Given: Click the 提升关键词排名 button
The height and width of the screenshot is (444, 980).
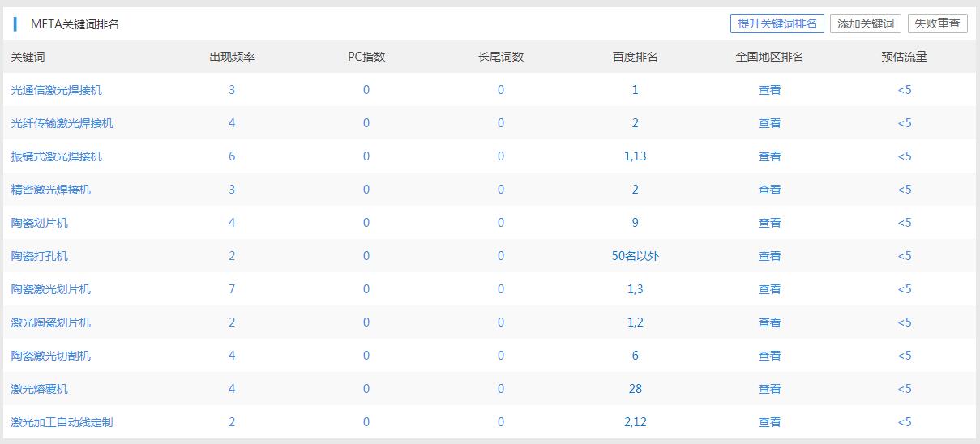Looking at the screenshot, I should click(x=777, y=23).
